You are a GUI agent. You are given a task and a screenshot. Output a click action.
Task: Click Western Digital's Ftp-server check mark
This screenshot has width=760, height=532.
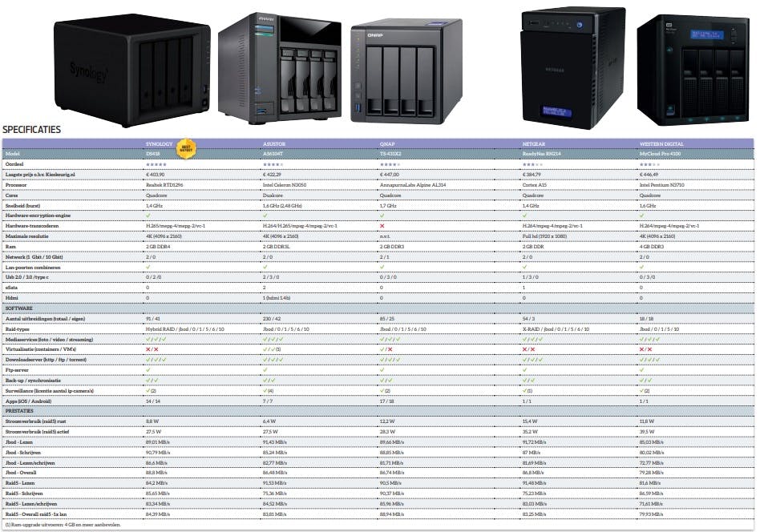641,370
